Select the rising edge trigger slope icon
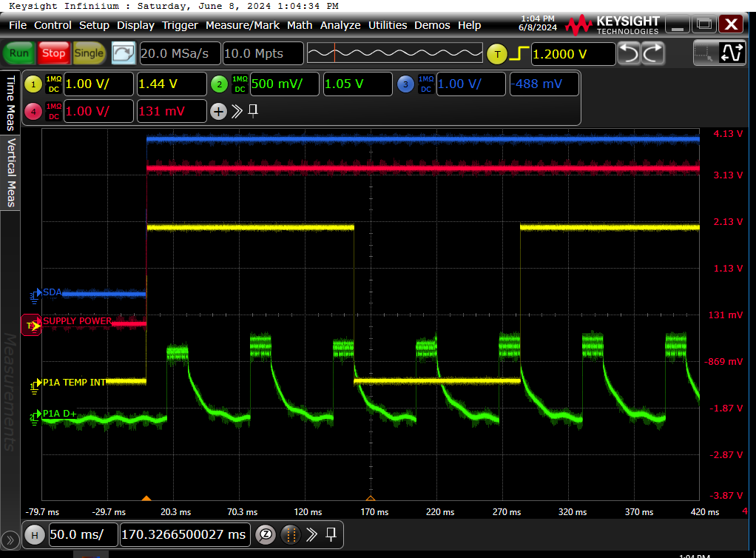The image size is (756, 558). tap(520, 53)
